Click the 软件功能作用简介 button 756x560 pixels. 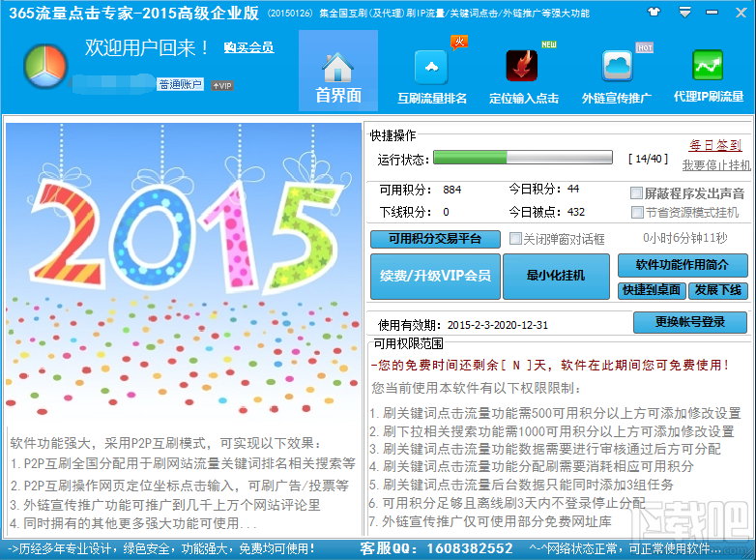point(683,265)
